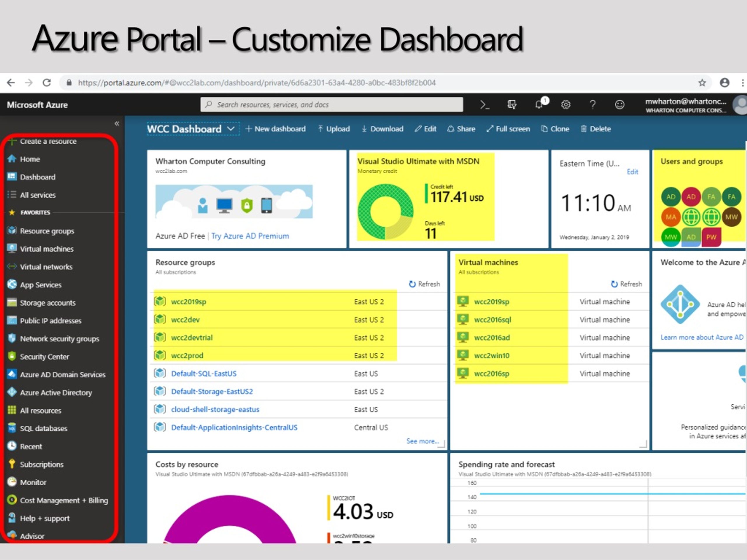747x560 pixels.
Task: Click the Try Azure AD Premium link
Action: point(250,236)
